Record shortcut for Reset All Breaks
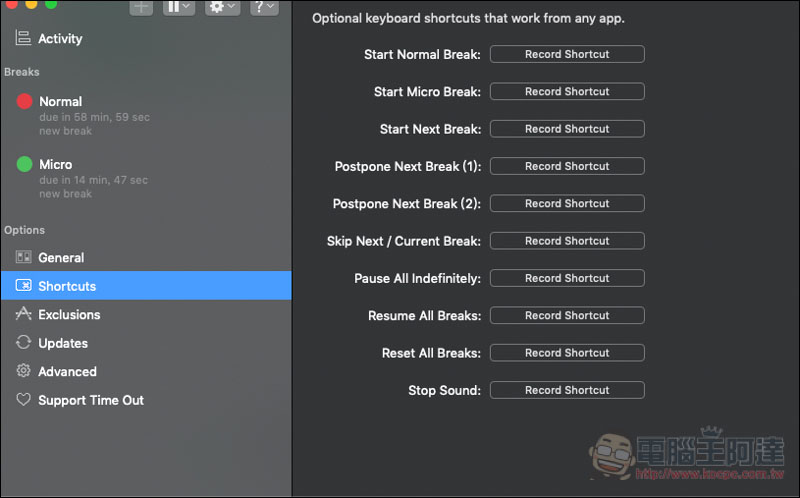This screenshot has width=800, height=498. point(567,353)
